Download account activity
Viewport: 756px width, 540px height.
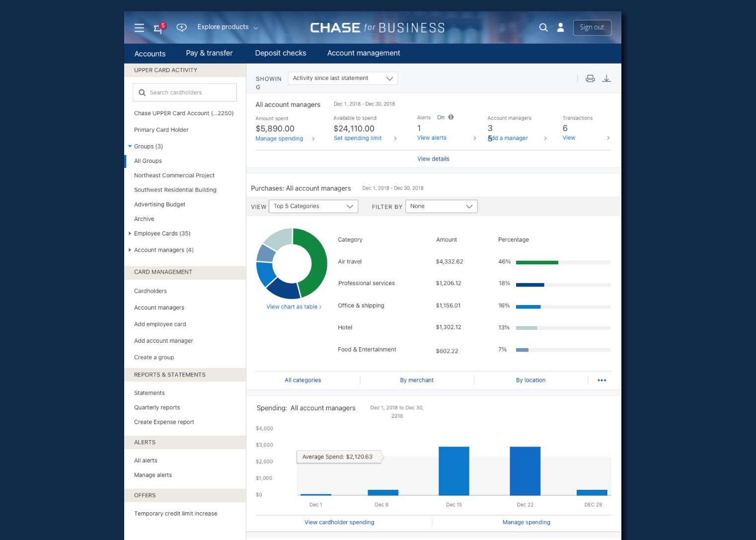point(606,78)
